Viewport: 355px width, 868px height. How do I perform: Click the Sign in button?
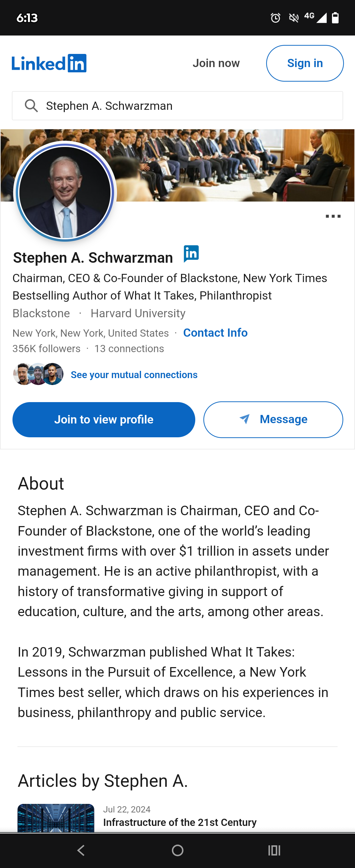[305, 63]
